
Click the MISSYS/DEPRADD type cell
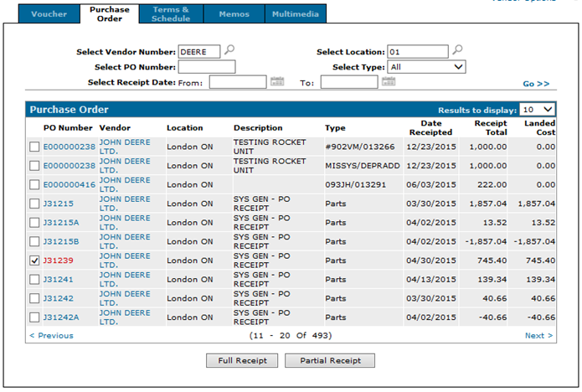pyautogui.click(x=363, y=166)
